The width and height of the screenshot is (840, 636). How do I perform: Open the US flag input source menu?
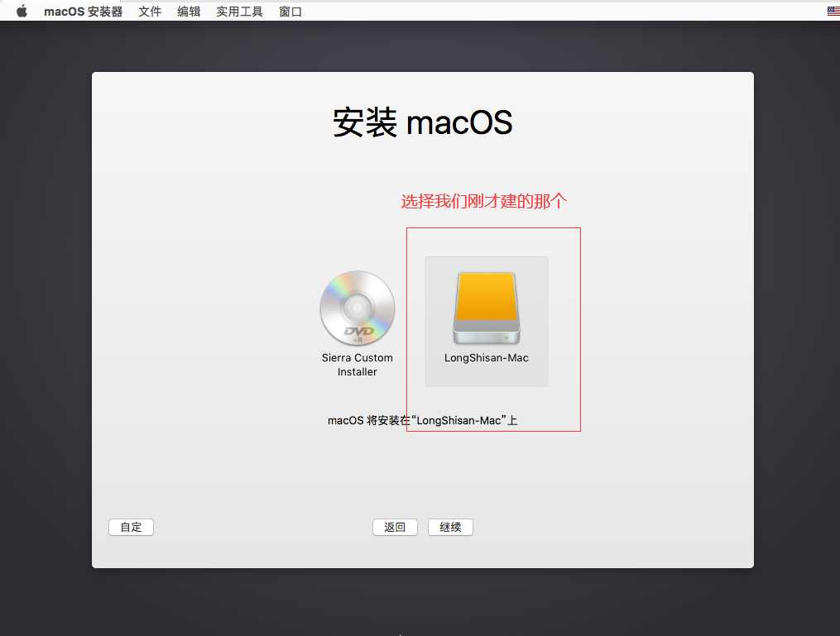point(833,12)
